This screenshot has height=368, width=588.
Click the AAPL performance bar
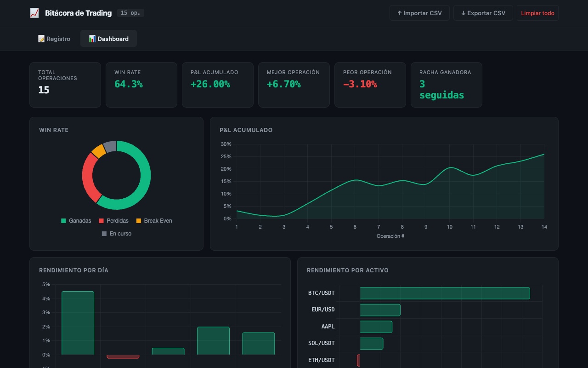point(376,327)
